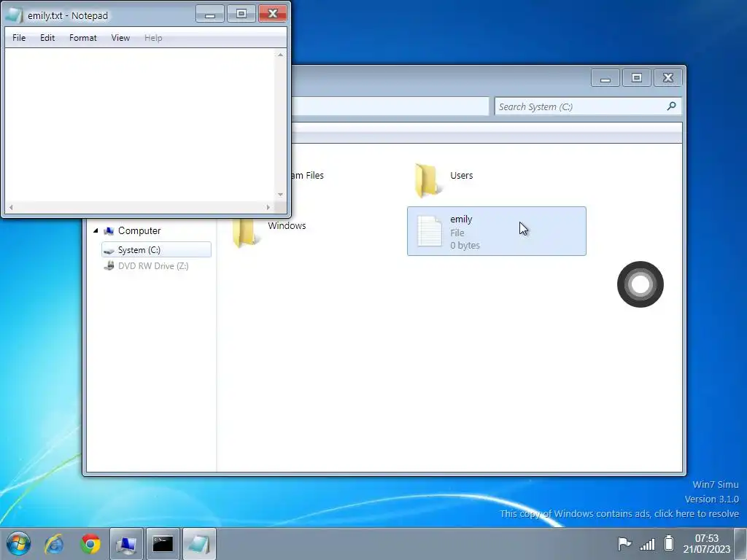Close the emily.txt Notepad window

273,14
